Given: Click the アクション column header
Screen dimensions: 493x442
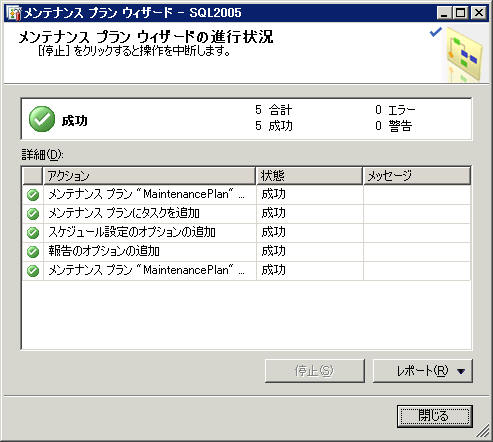Looking at the screenshot, I should tap(149, 176).
